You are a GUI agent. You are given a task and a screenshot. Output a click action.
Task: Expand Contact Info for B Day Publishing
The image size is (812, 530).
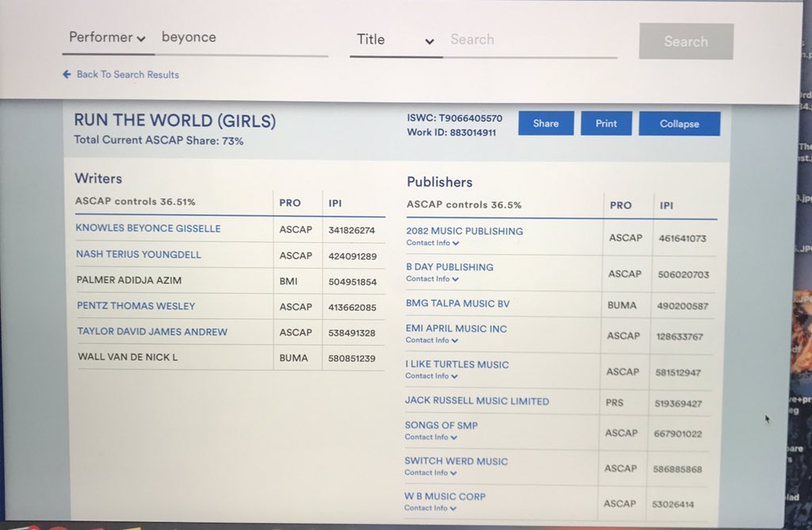(x=432, y=278)
